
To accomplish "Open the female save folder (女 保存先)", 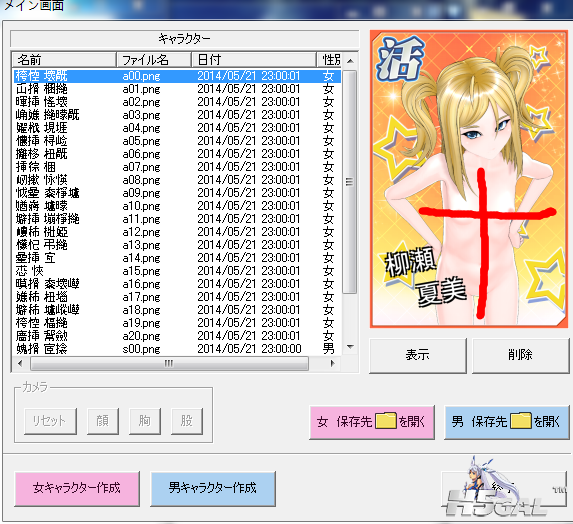I will (x=372, y=422).
